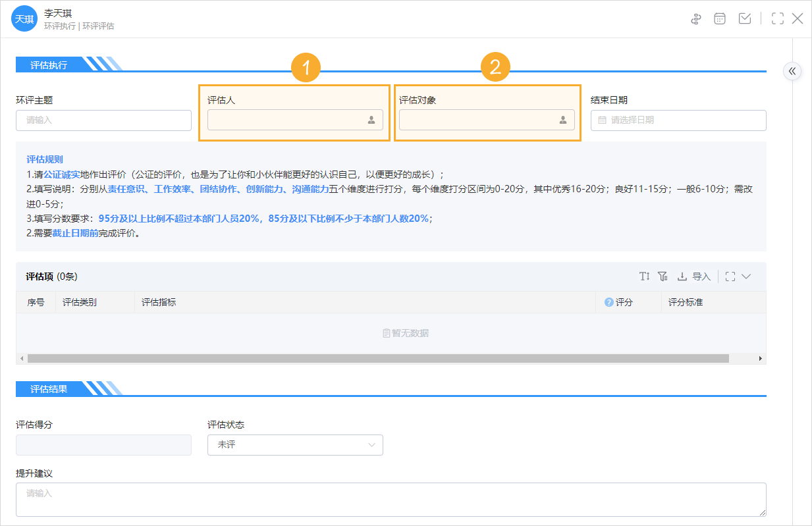Collapse the panel with the right-edge arrow
This screenshot has width=812, height=526.
tap(792, 71)
